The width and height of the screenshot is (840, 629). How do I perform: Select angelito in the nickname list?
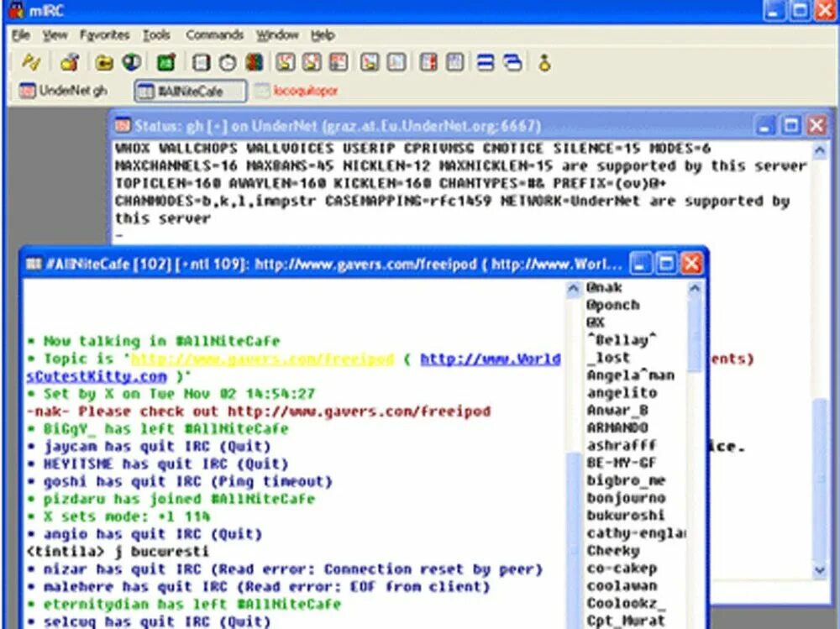tap(622, 393)
